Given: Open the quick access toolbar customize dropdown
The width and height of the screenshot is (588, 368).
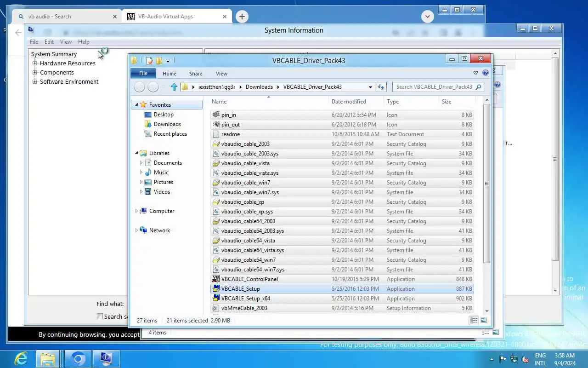Looking at the screenshot, I should tap(168, 61).
